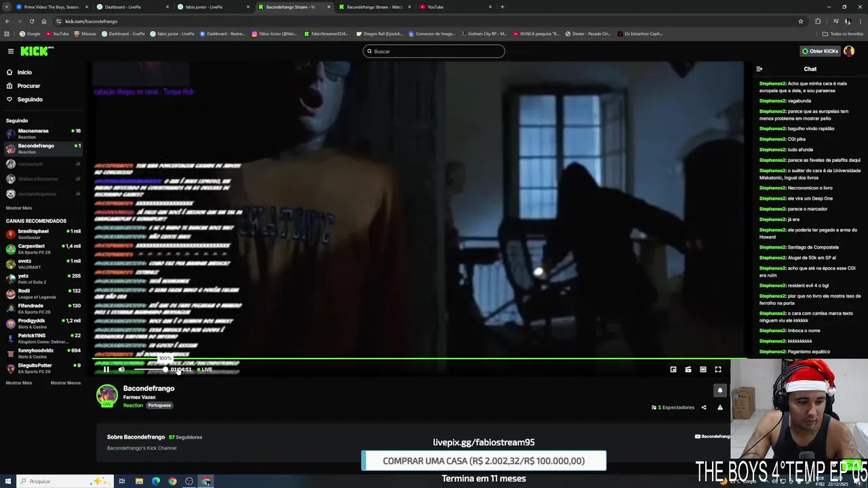Image resolution: width=868 pixels, height=488 pixels.
Task: Open Rodil League of Legends channel
Action: pyautogui.click(x=42, y=293)
